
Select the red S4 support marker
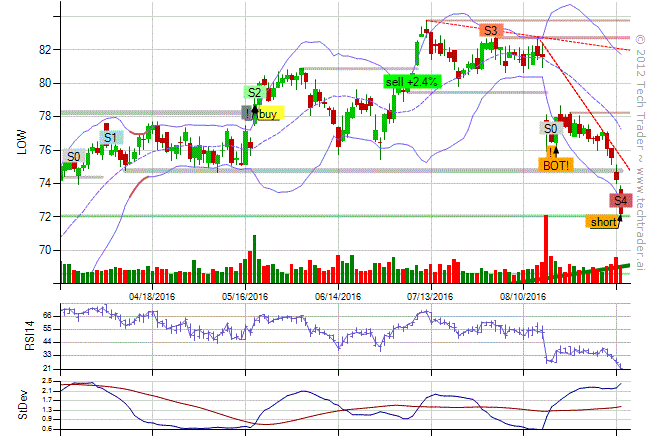coord(621,201)
